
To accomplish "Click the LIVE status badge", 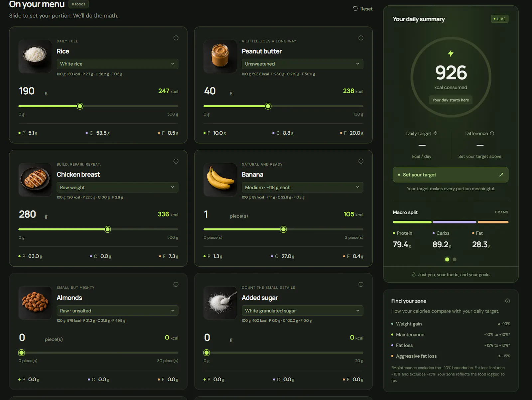I will 499,19.
